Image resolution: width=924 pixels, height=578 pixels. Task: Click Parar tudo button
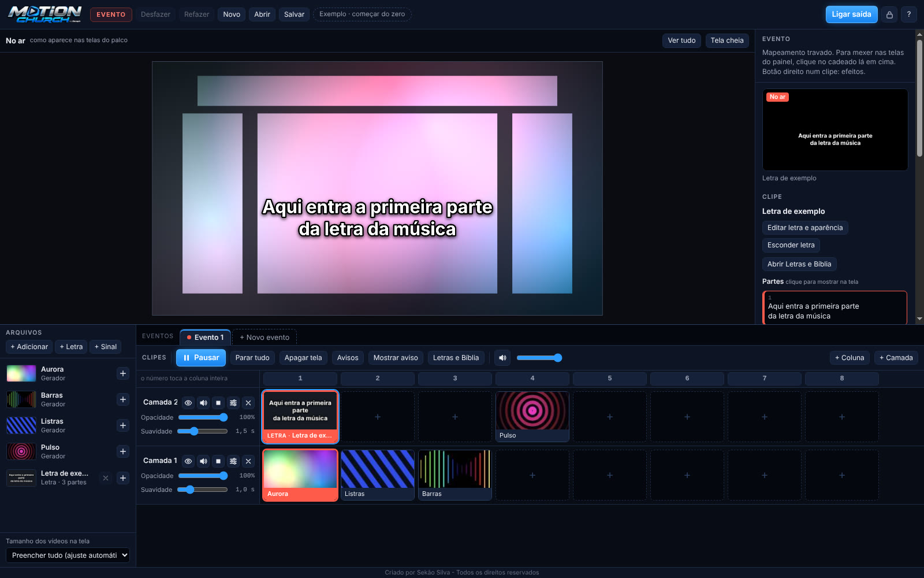[252, 358]
